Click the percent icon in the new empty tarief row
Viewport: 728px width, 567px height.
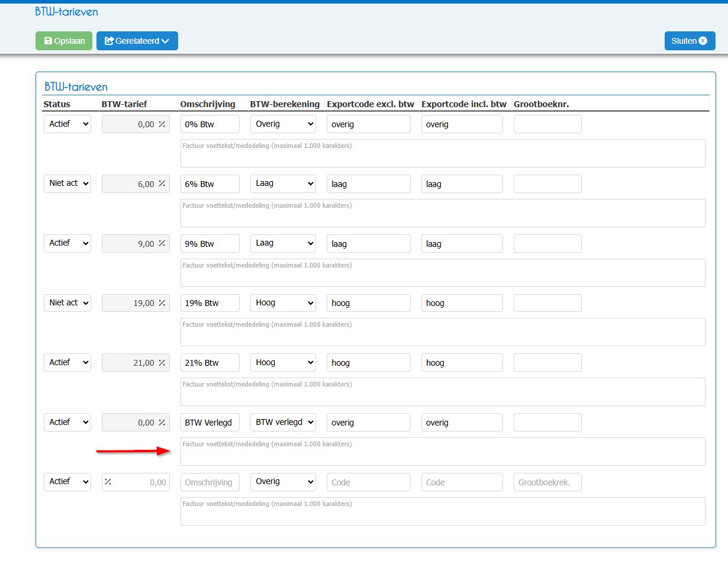108,482
